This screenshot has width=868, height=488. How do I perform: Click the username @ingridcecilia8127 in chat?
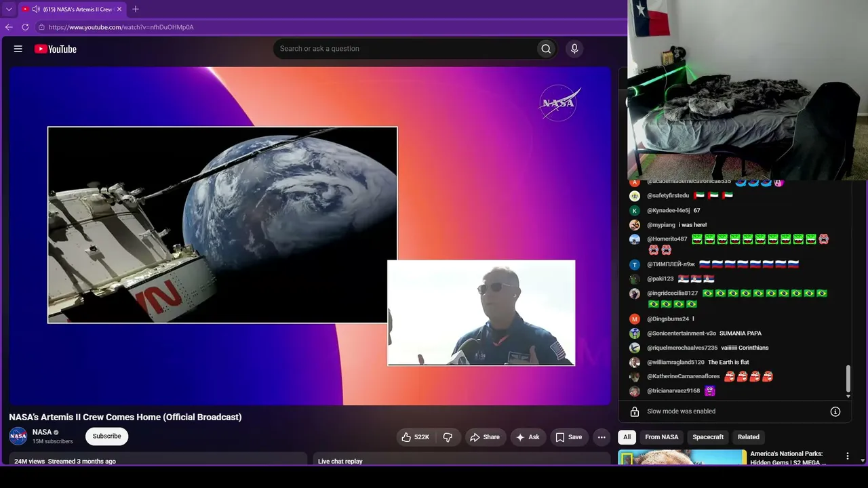[x=673, y=293]
